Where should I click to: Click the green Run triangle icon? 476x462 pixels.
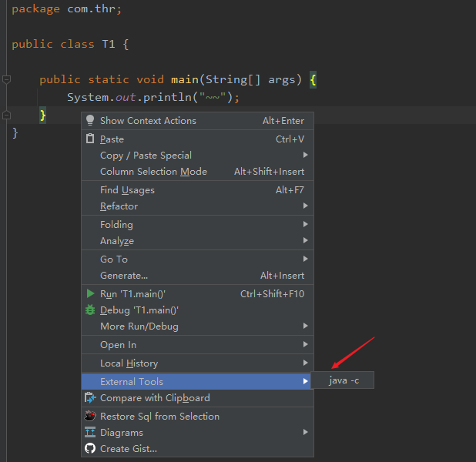pos(90,293)
